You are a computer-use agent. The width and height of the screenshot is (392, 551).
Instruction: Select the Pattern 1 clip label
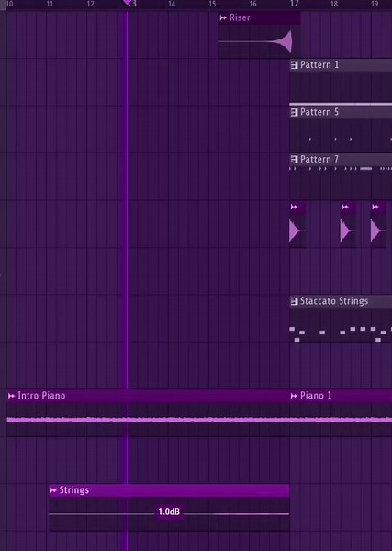click(319, 64)
